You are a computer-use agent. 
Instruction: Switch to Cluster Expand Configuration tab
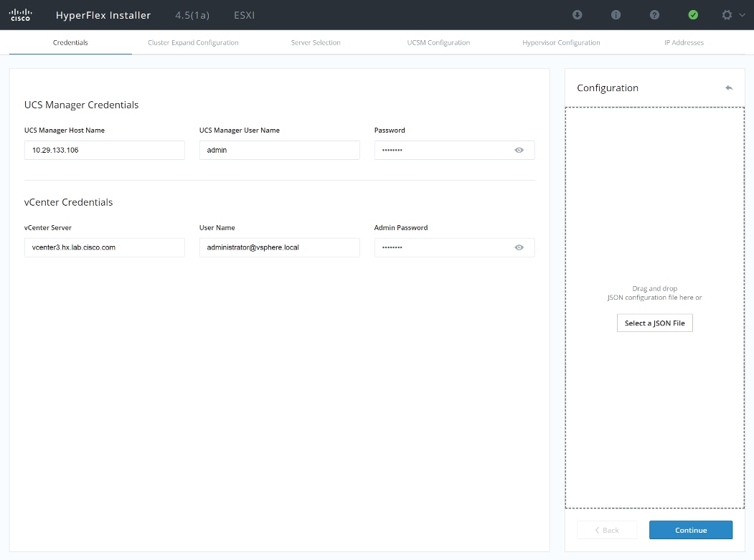[x=193, y=42]
